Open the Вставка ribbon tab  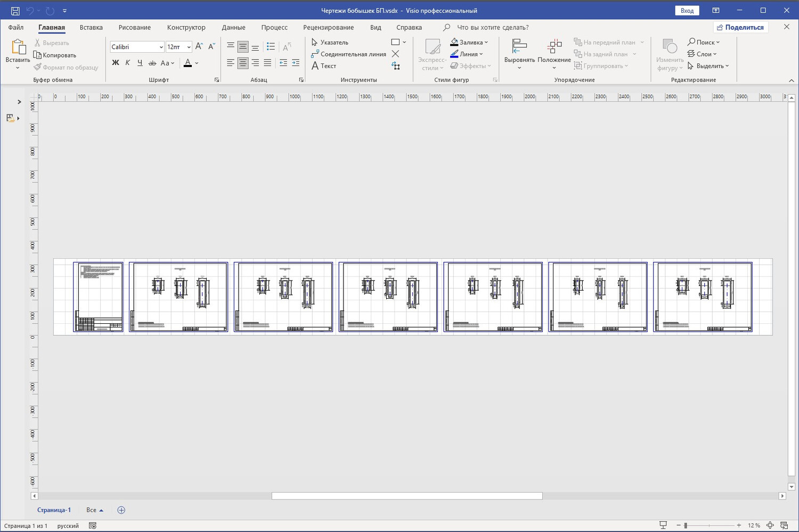[x=91, y=27]
